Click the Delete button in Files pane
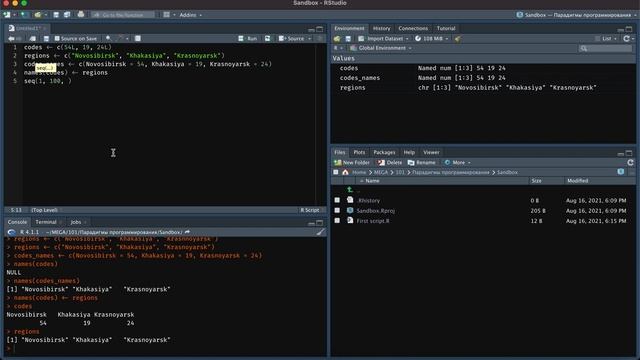 389,162
